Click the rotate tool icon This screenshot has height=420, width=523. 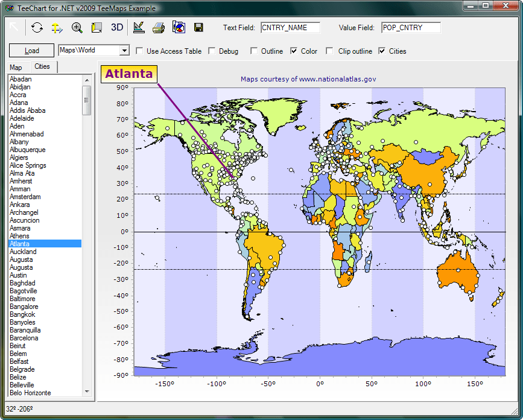coord(36,27)
